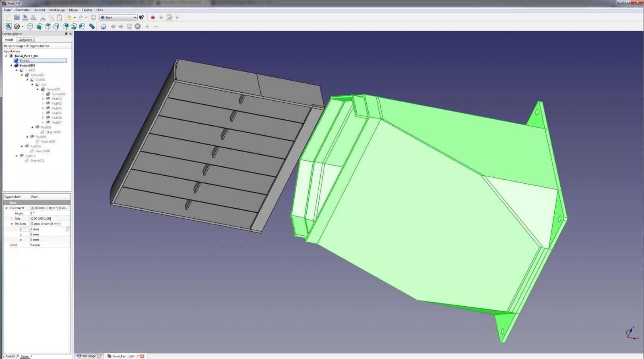Image resolution: width=644 pixels, height=359 pixels.
Task: Create a new document with New icon
Action: pos(8,17)
